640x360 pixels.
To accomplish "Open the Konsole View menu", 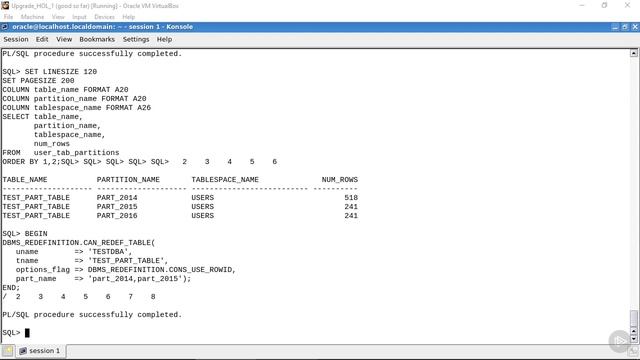I will click(64, 39).
